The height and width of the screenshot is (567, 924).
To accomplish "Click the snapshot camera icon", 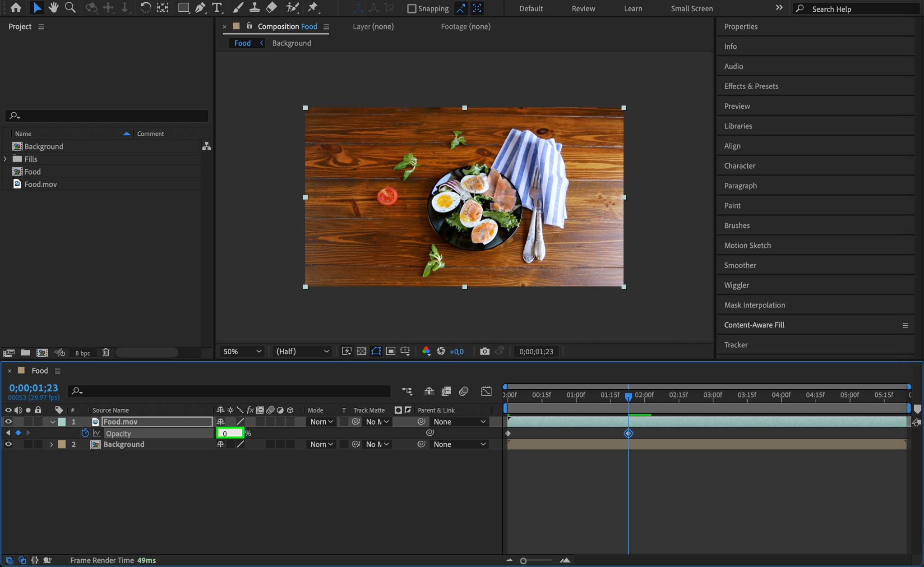I will pyautogui.click(x=485, y=351).
